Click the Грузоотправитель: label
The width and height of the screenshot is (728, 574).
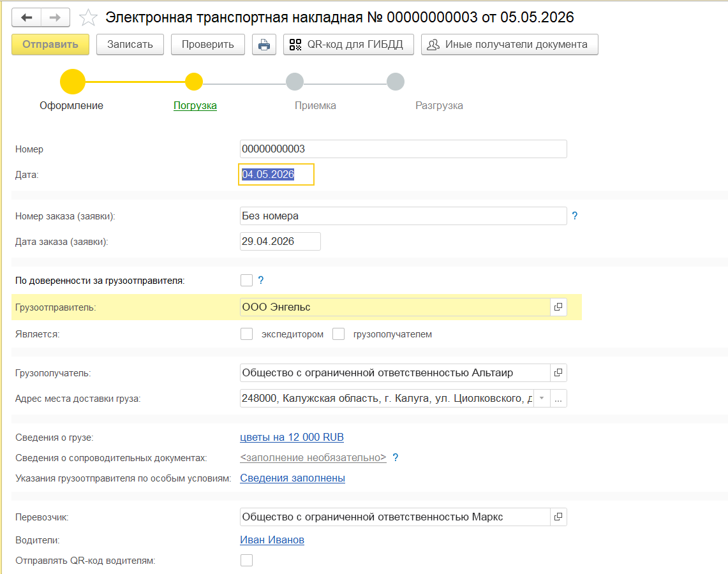pyautogui.click(x=56, y=307)
